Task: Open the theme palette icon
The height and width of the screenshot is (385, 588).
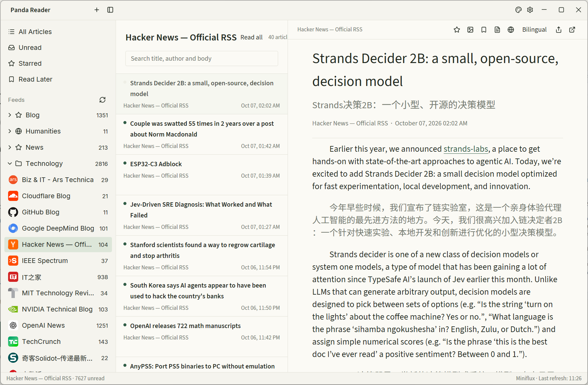Action: (x=519, y=10)
